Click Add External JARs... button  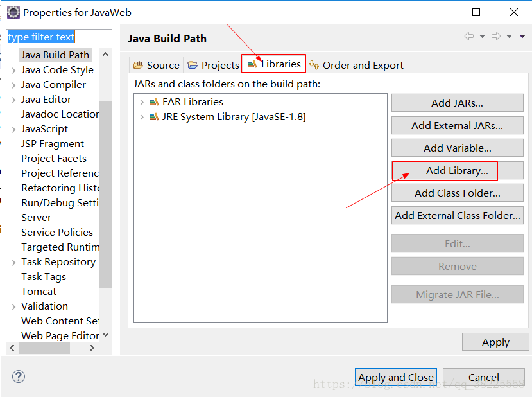click(x=458, y=125)
